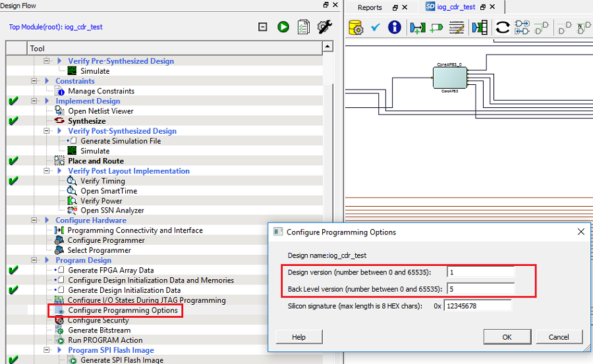
Task: Click the blue checkmark validate icon
Action: [x=376, y=27]
